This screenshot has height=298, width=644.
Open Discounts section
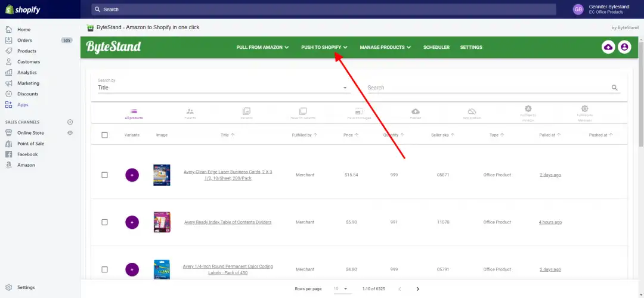pyautogui.click(x=28, y=94)
